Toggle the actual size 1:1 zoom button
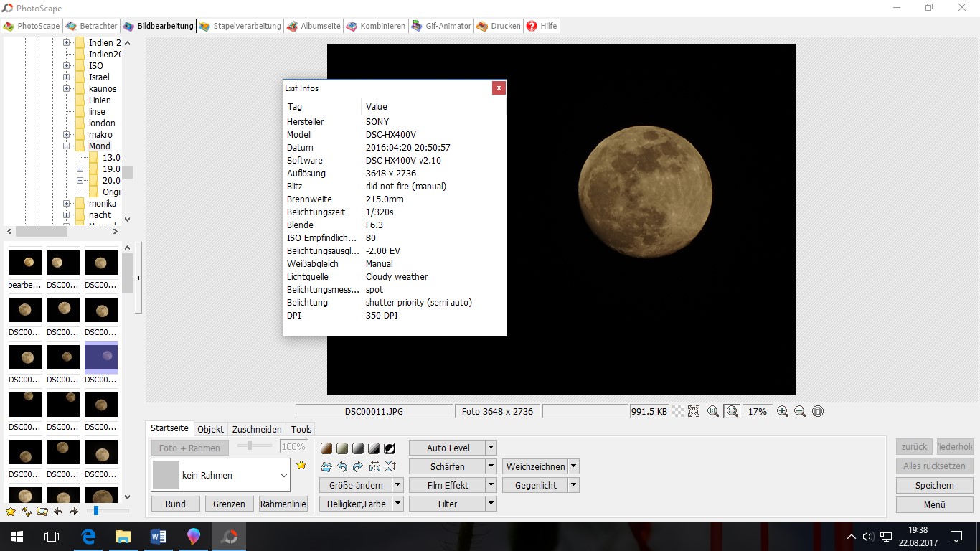980x551 pixels. [x=713, y=412]
